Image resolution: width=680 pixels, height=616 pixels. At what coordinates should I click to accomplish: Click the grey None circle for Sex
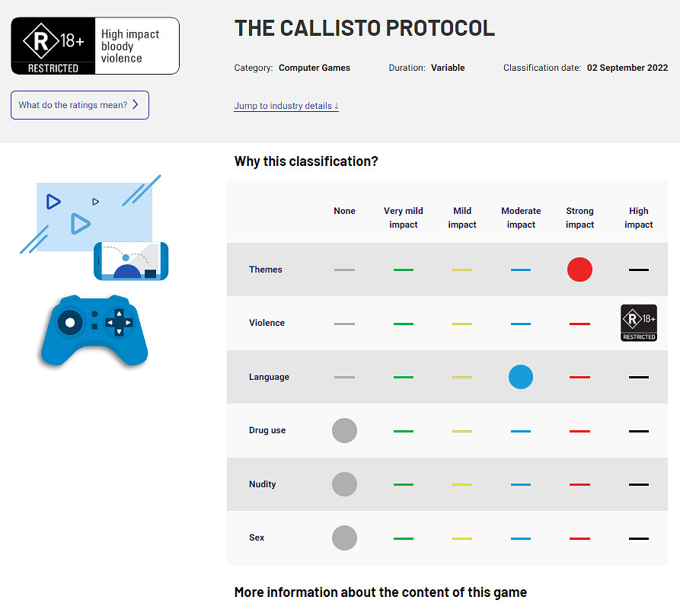point(344,538)
